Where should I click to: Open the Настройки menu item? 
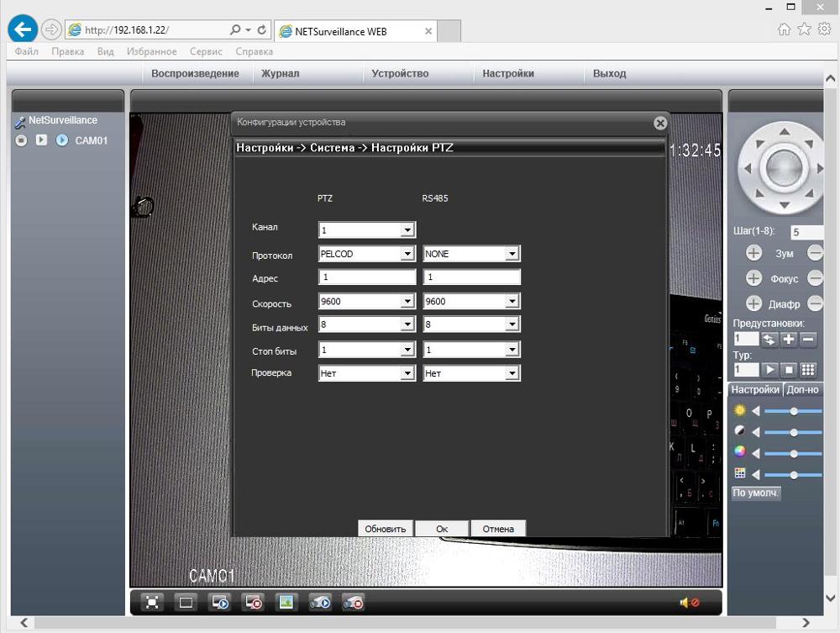pyautogui.click(x=507, y=73)
